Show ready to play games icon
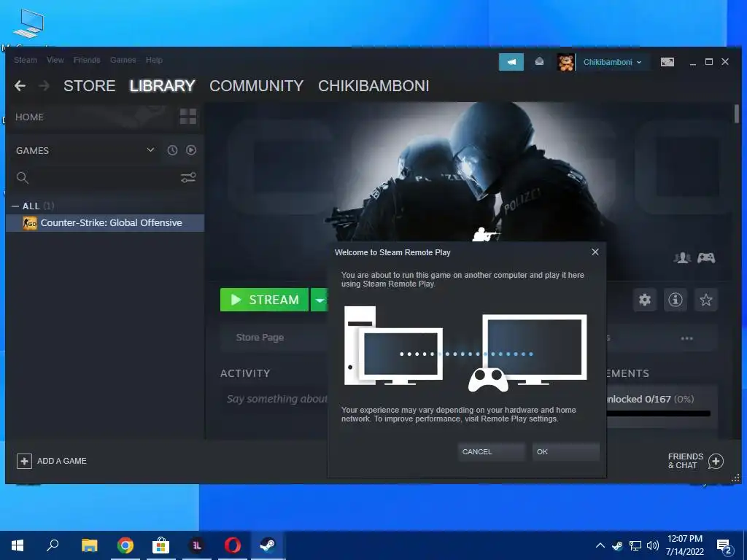Viewport: 747px width, 560px height. 191,150
